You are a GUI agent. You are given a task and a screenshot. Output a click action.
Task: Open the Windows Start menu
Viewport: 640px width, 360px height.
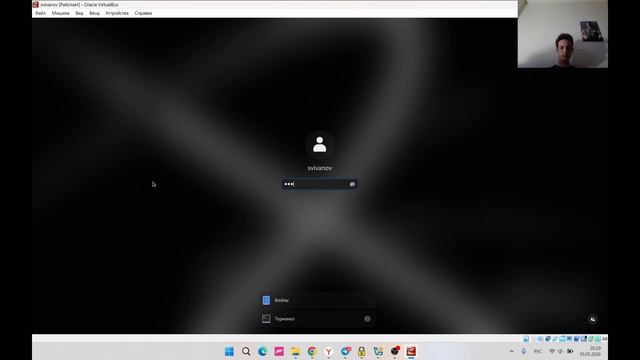tap(229, 351)
